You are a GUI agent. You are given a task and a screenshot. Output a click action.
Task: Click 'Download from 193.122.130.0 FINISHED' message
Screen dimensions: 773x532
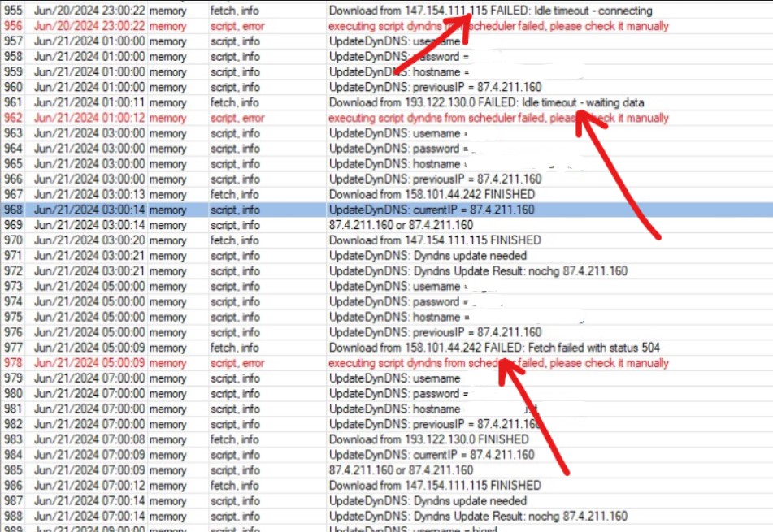click(x=429, y=439)
